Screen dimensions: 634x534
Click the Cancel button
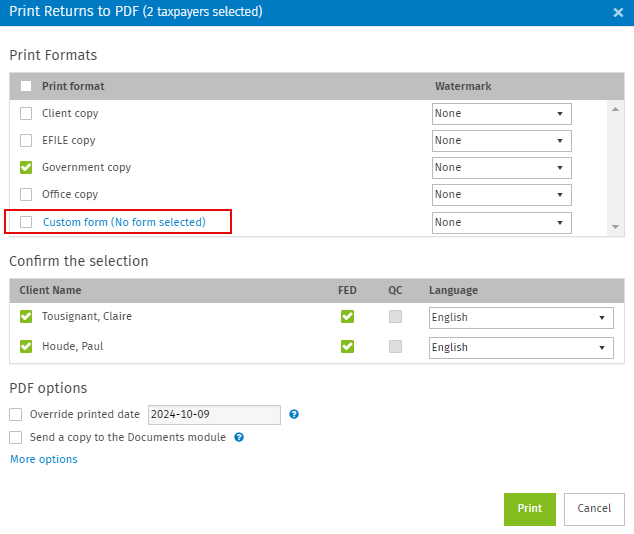click(x=594, y=509)
